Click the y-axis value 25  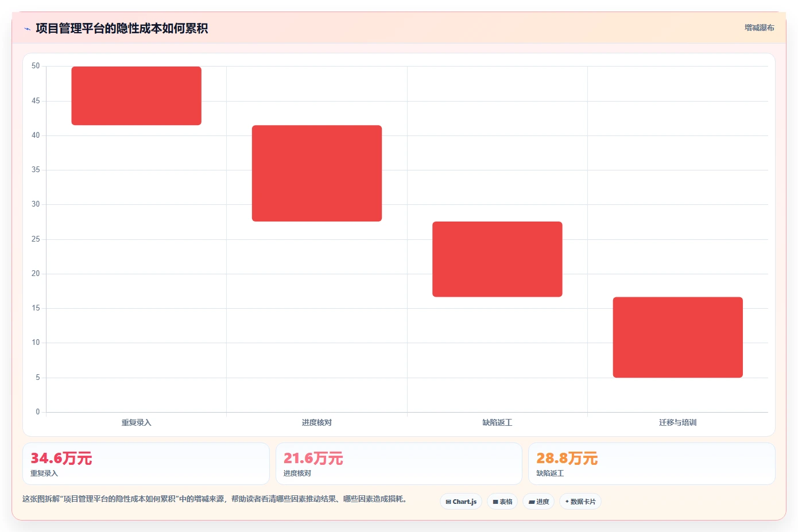[36, 239]
